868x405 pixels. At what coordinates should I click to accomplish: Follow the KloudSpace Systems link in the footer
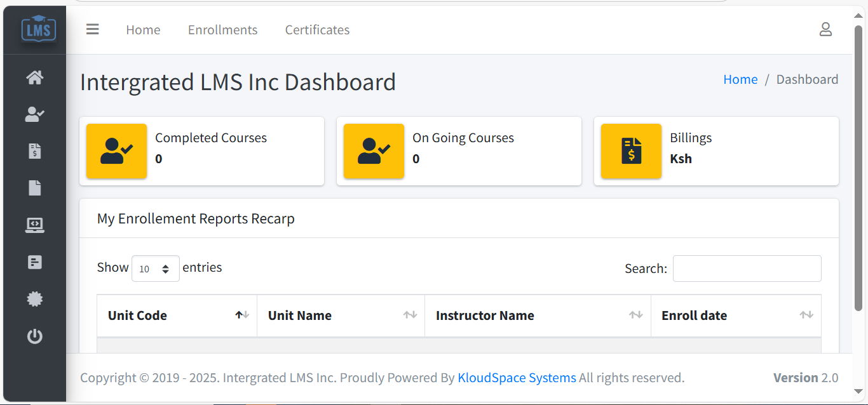517,377
